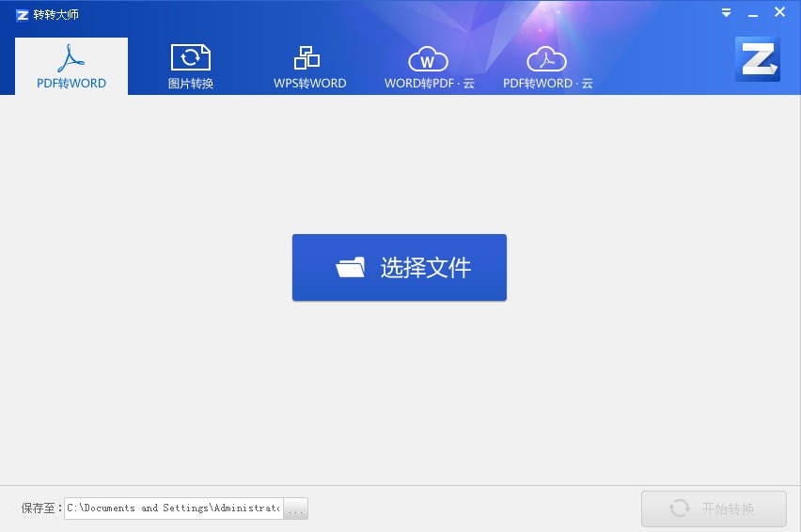Viewport: 801px width, 532px height.
Task: Open the cloud W icon for WORD转PDF
Action: coord(428,58)
